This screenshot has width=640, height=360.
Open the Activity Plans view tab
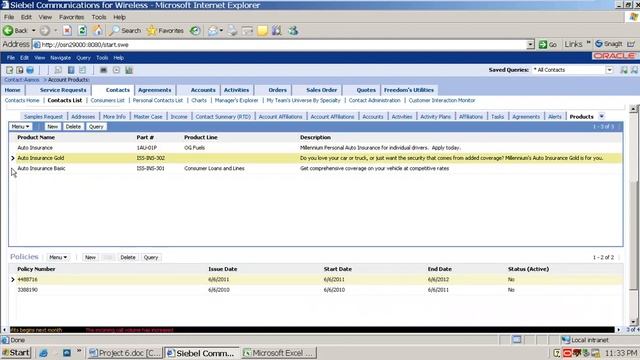(x=436, y=116)
